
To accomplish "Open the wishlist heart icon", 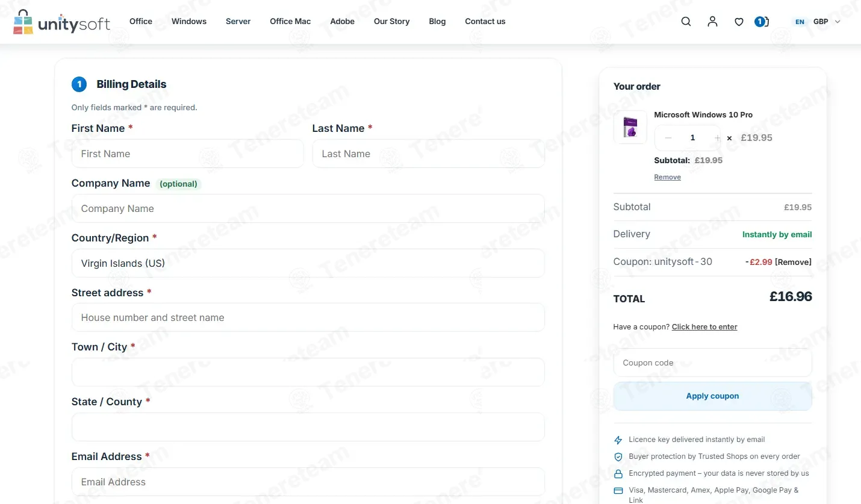I will (x=739, y=22).
